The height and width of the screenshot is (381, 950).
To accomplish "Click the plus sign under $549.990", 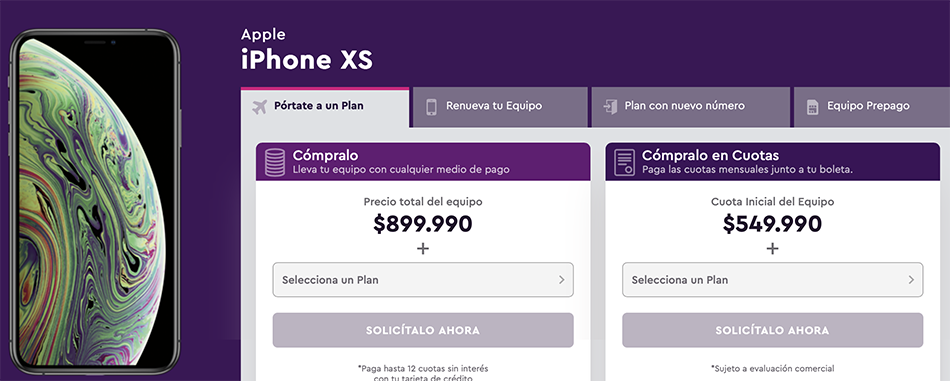I will [x=772, y=248].
